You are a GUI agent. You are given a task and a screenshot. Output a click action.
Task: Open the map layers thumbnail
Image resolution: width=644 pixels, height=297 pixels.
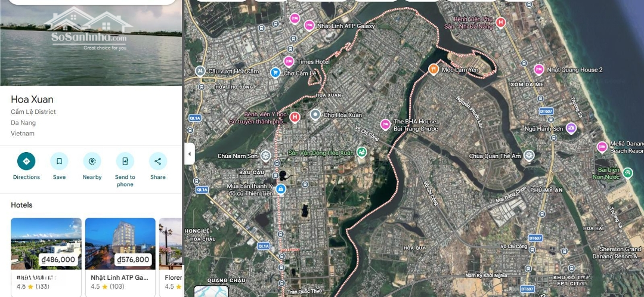click(x=211, y=291)
